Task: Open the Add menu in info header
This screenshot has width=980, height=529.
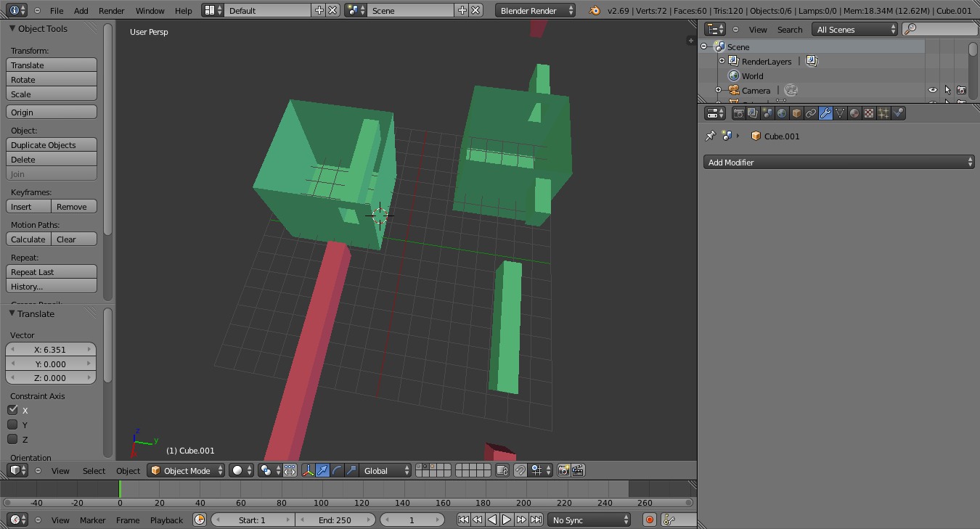Action: click(81, 11)
